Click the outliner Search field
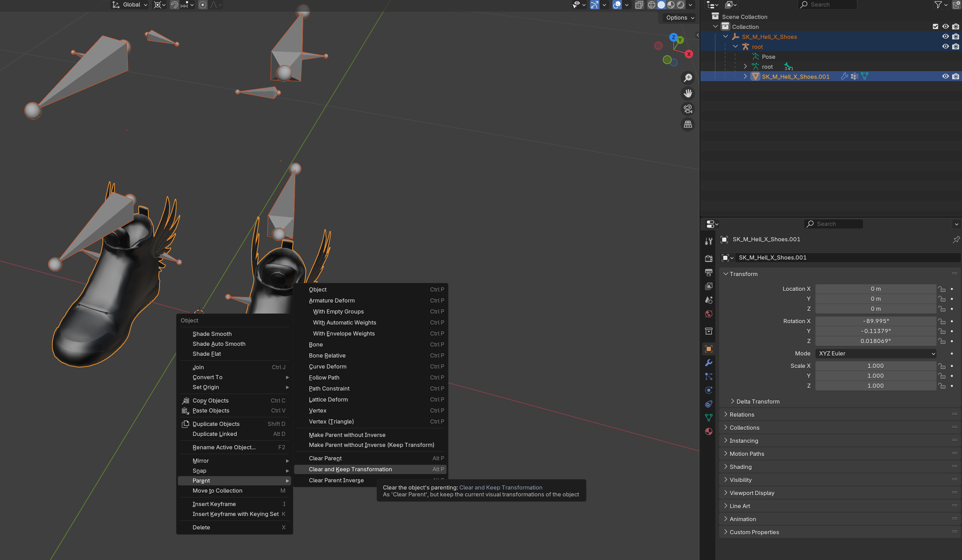The width and height of the screenshot is (962, 560). point(830,4)
